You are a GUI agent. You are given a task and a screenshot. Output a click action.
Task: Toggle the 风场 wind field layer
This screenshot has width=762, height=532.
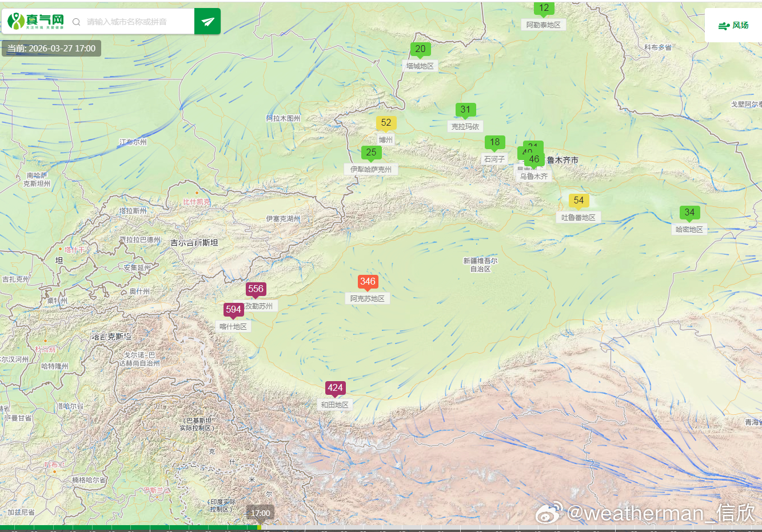[x=733, y=25]
